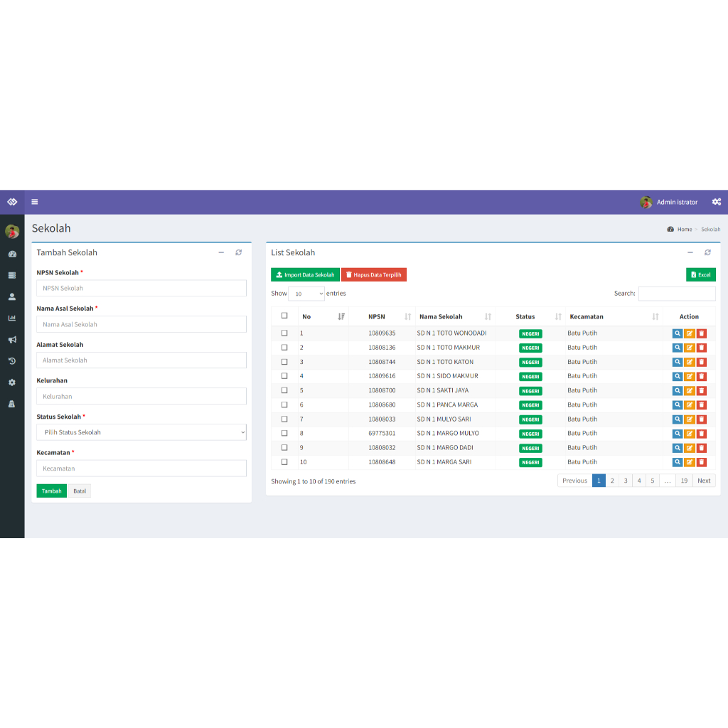Tick checkbox for row 10 MARGA SARI
This screenshot has width=728, height=728.
tap(284, 462)
